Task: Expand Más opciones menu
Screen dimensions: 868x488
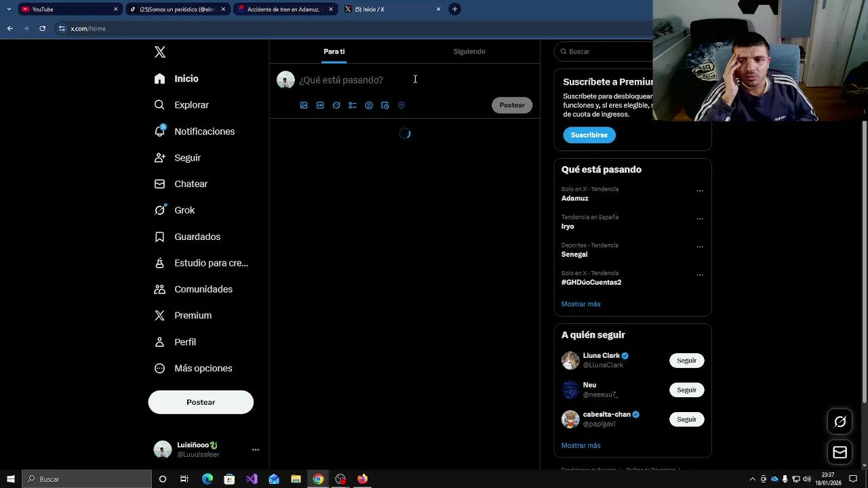Action: [x=194, y=369]
